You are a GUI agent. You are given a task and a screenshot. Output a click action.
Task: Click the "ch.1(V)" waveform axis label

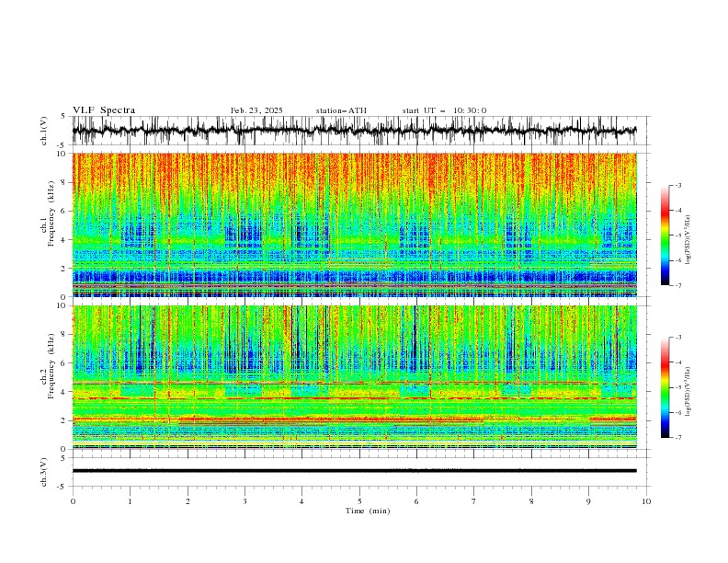click(44, 131)
